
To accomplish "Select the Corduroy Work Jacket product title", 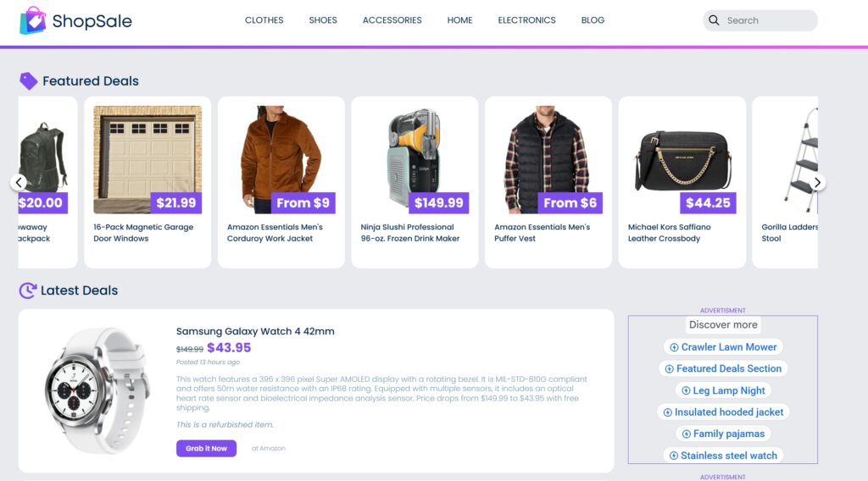I will [x=275, y=233].
